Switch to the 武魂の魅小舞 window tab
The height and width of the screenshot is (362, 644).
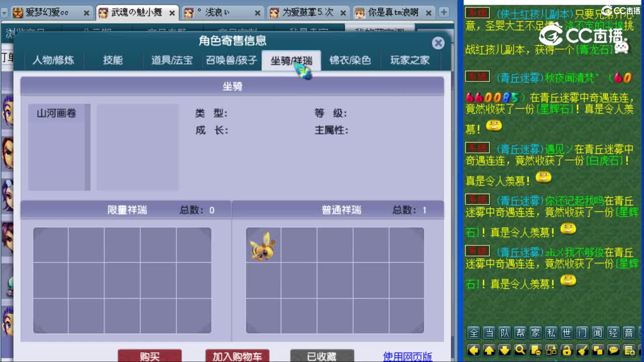137,13
